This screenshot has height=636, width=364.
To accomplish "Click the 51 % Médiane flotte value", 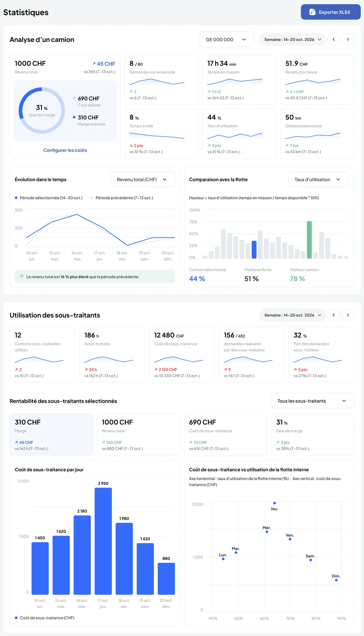I will tap(251, 279).
